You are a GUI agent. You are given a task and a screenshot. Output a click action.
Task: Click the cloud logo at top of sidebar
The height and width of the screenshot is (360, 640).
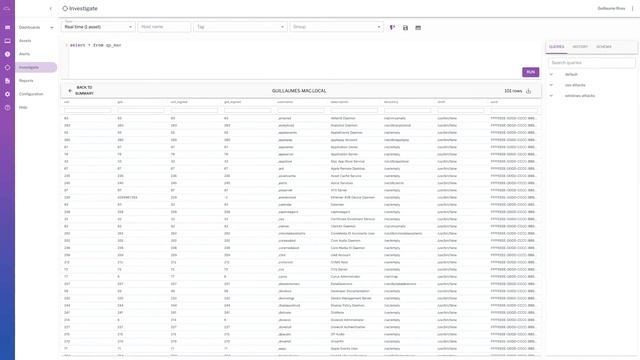(x=7, y=8)
